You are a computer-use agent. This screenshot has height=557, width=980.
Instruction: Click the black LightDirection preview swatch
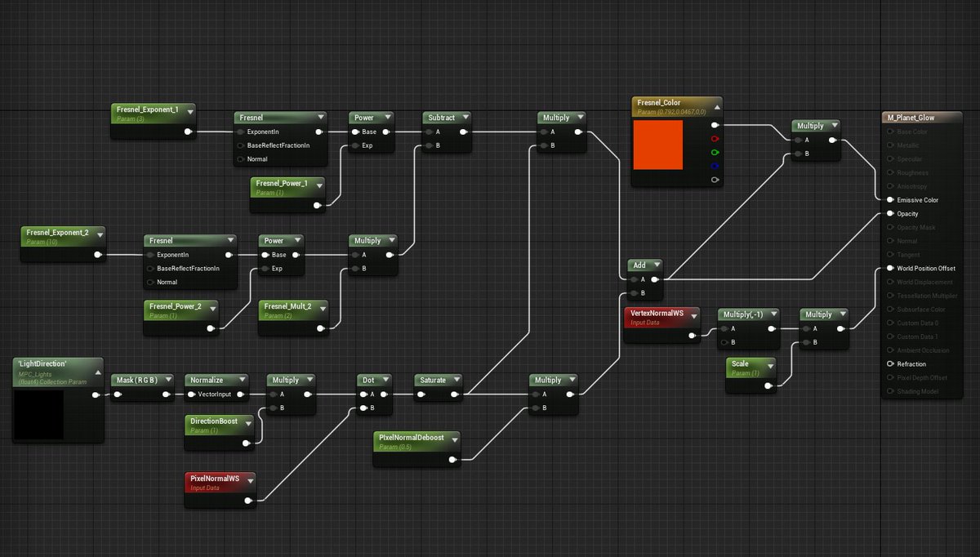click(39, 414)
